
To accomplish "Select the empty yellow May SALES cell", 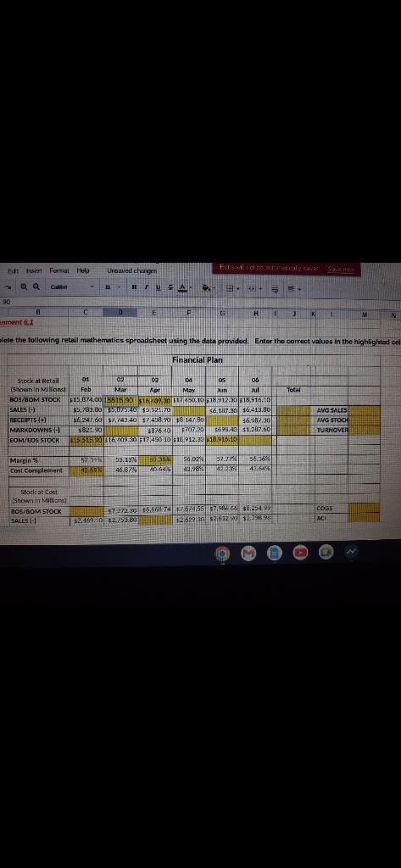I will pos(189,410).
